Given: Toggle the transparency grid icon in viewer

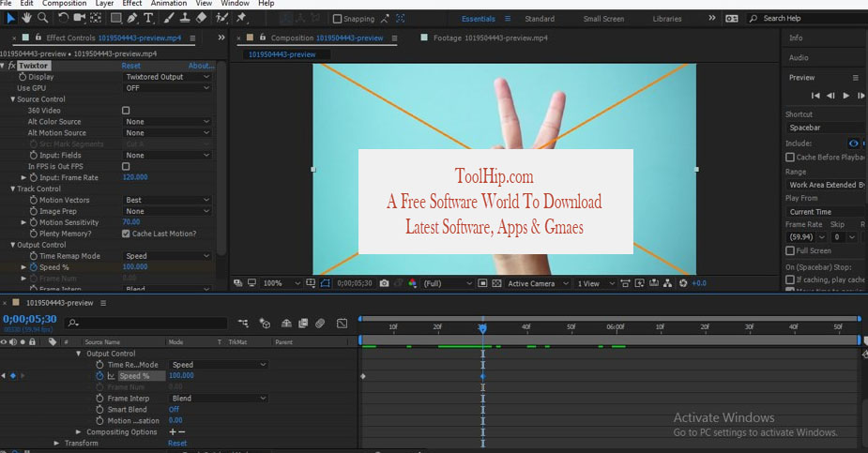Looking at the screenshot, I should 496,283.
